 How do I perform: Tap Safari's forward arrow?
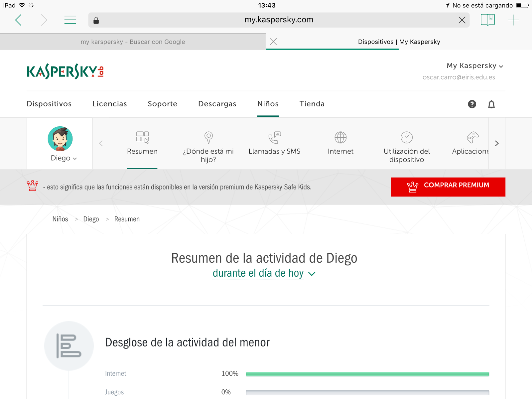(x=44, y=20)
